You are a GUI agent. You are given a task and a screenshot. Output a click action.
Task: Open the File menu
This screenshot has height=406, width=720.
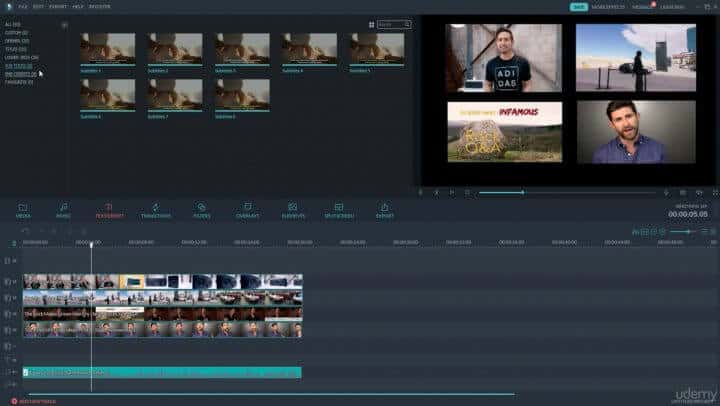[x=22, y=6]
